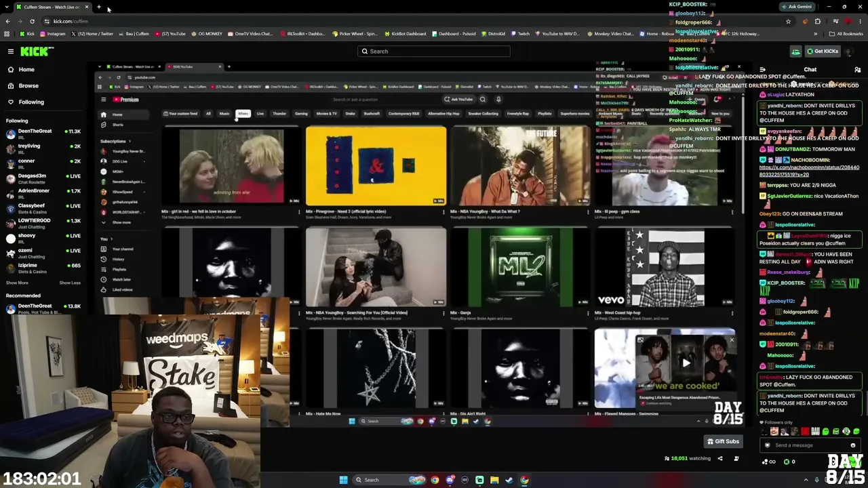Open the Twitch bookmark
This screenshot has height=488, width=868.
click(x=521, y=34)
